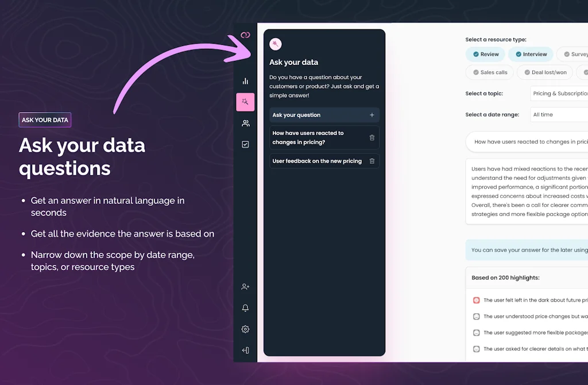Select the magic wand Ask your data tool
Viewport: 588px width, 385px height.
tap(245, 102)
